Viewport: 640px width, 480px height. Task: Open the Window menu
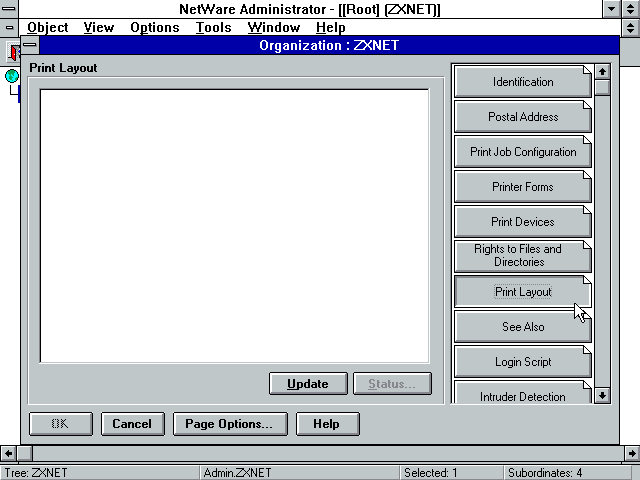tap(273, 27)
